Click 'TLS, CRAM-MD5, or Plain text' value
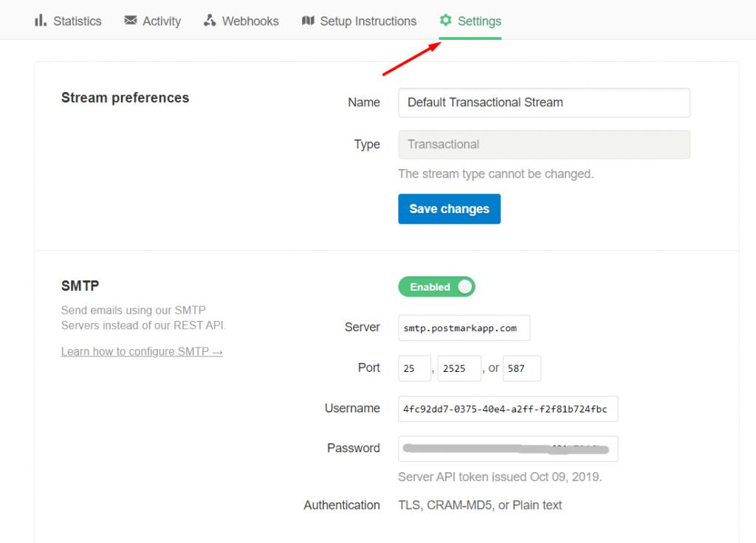This screenshot has height=543, width=756. [480, 505]
